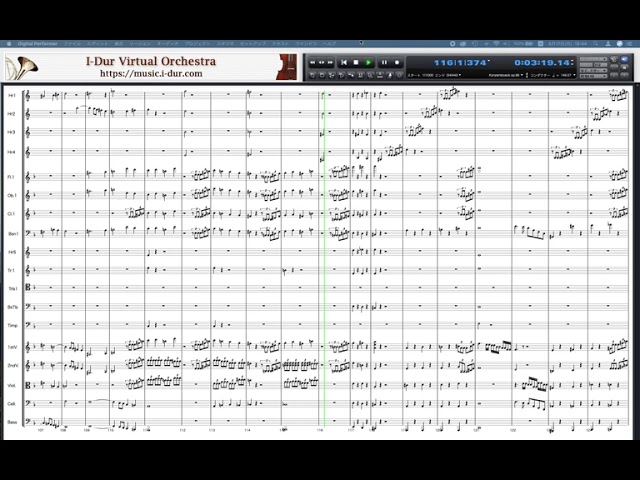Arm recording with the Record button

[x=397, y=62]
